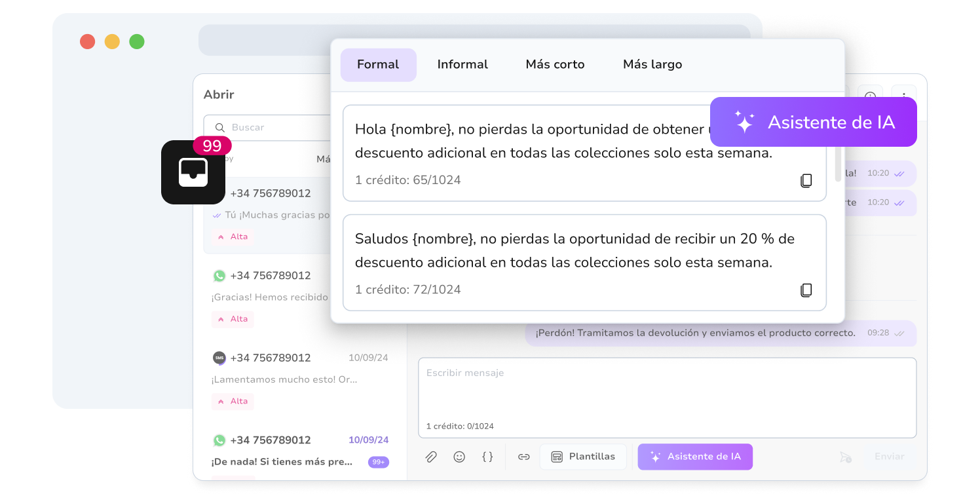Image resolution: width=980 pixels, height=494 pixels.
Task: Click SMS icon of '¡Lamentamos mucho esto!' chat
Action: [x=219, y=358]
